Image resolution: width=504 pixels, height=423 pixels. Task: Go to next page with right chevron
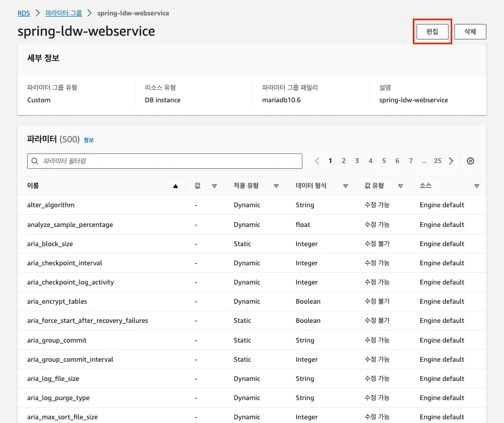click(x=451, y=161)
